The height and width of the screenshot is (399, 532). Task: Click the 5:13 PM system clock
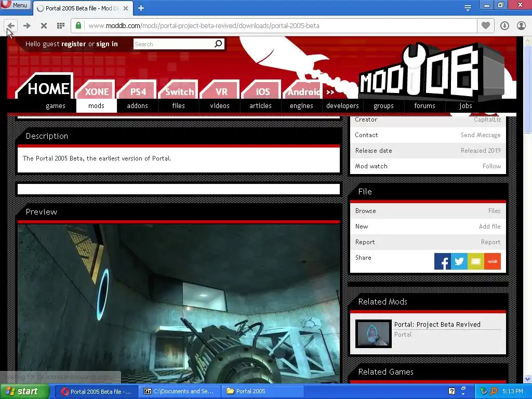tap(513, 392)
